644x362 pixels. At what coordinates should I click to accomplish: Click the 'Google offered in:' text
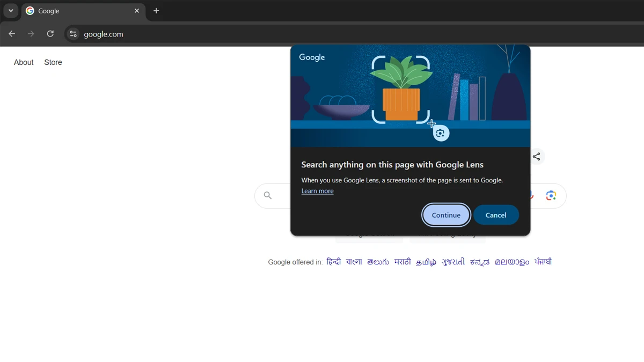(x=295, y=262)
